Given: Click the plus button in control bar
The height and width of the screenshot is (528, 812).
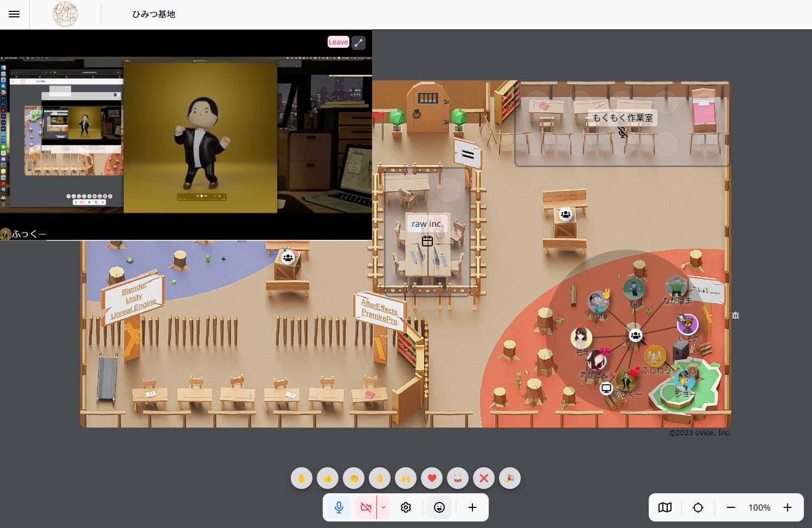Looking at the screenshot, I should pos(472,507).
